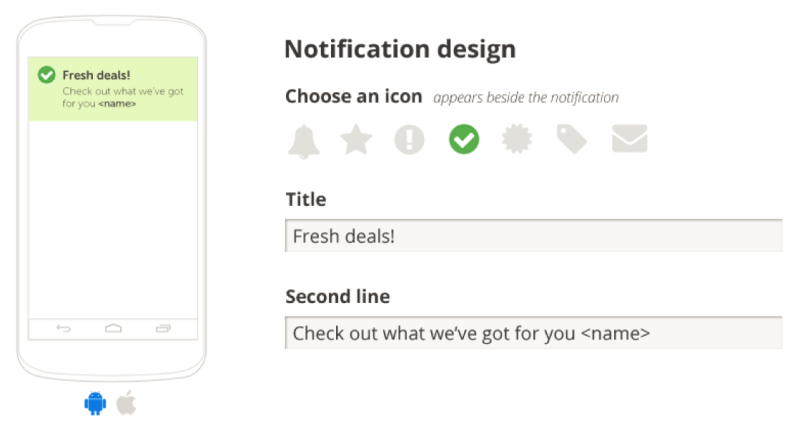
Task: Click the green notification banner preview
Action: tap(113, 89)
